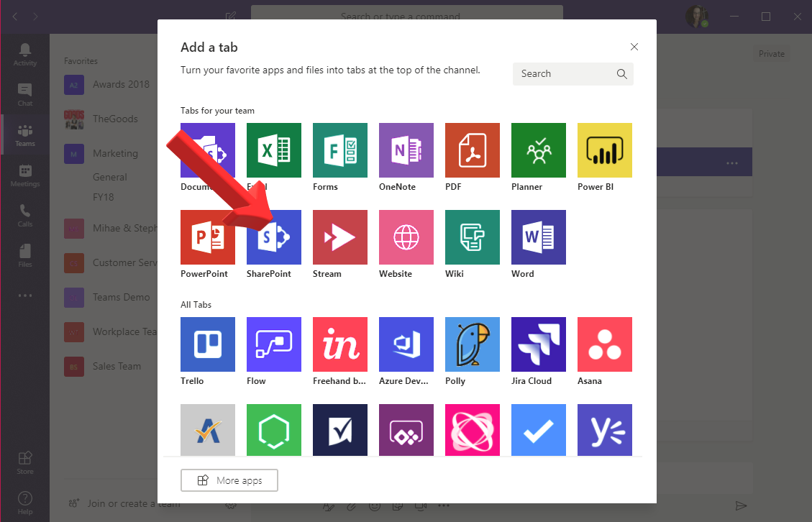Choose the Website tab icon
Image resolution: width=812 pixels, height=522 pixels.
tap(406, 238)
